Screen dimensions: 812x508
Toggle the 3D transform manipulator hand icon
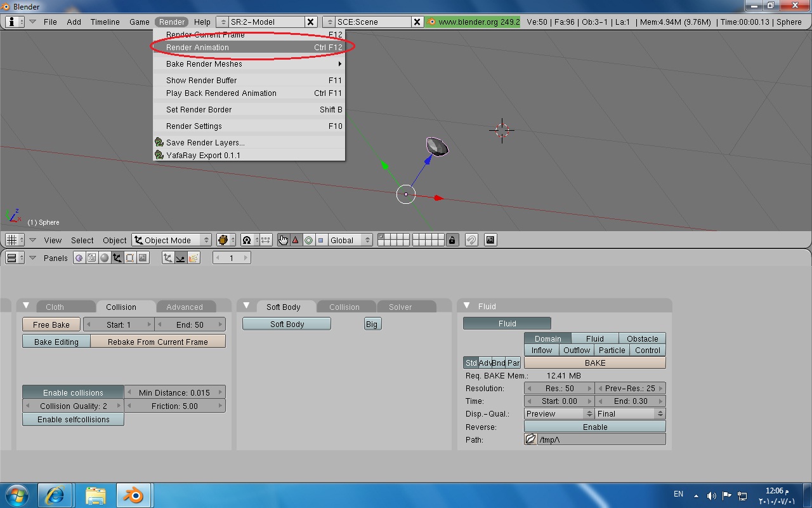tap(283, 240)
